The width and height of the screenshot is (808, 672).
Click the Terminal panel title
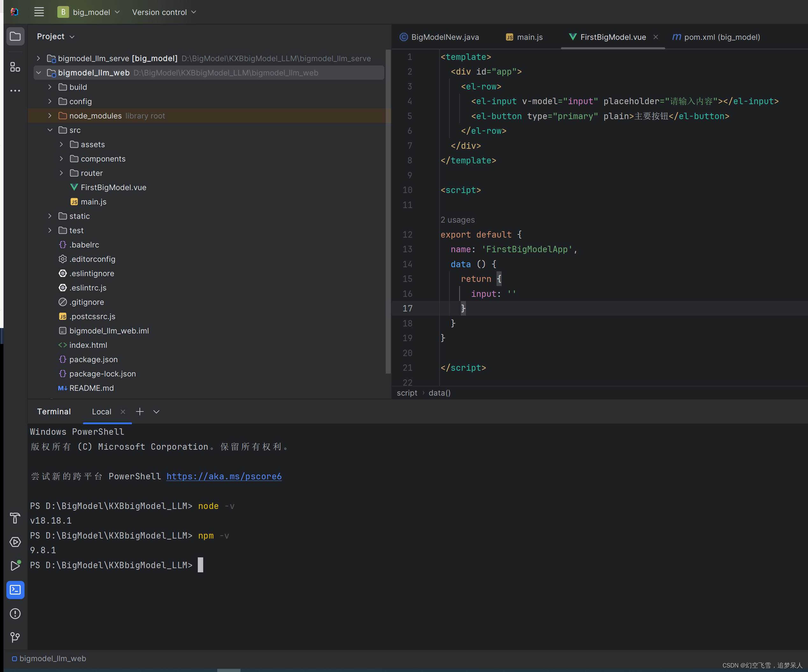(54, 411)
